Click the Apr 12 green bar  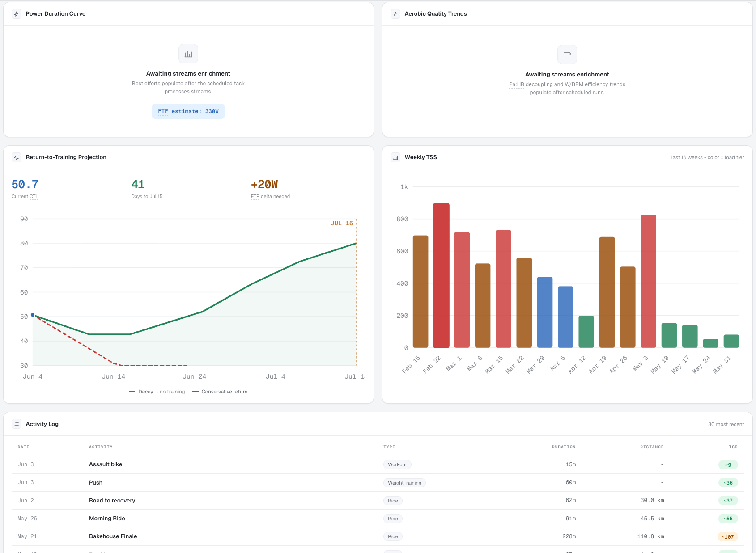[x=586, y=332]
